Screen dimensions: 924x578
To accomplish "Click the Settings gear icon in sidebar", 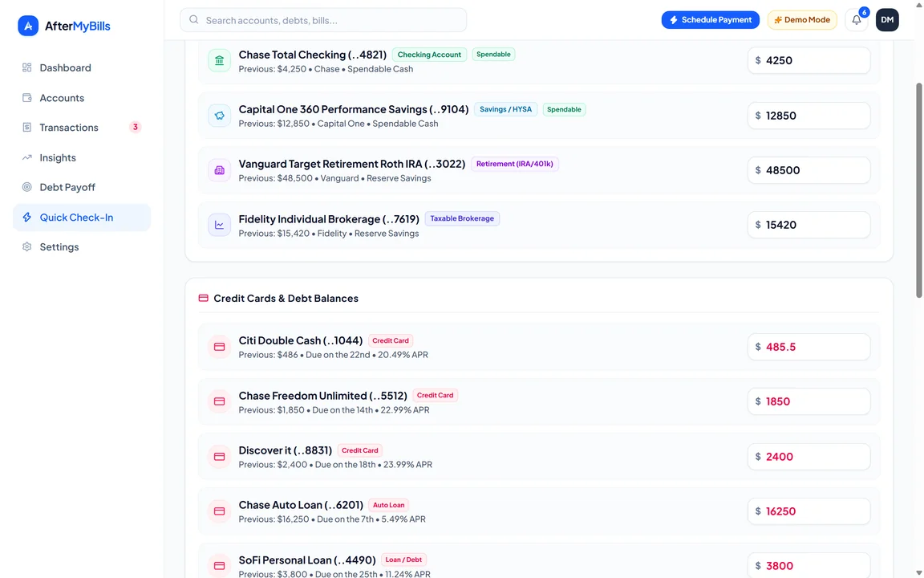I will (27, 247).
